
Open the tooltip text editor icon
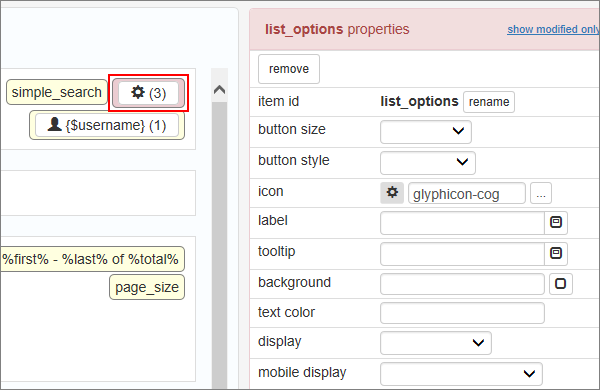coord(556,253)
